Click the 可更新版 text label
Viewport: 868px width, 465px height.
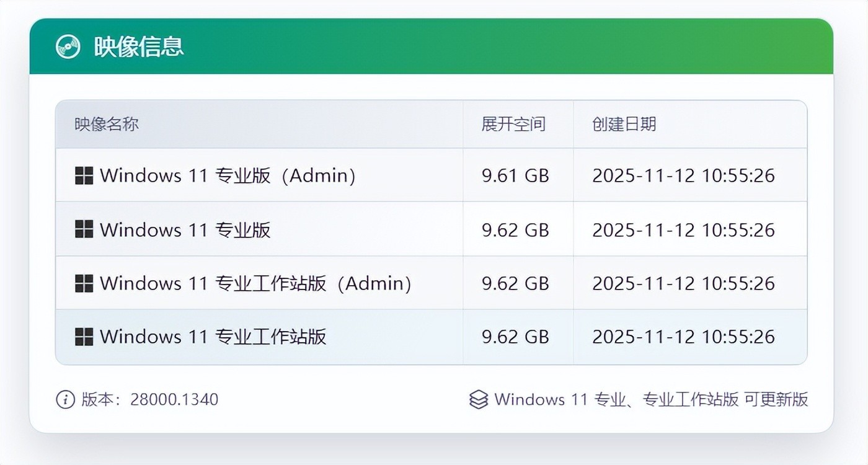[776, 400]
